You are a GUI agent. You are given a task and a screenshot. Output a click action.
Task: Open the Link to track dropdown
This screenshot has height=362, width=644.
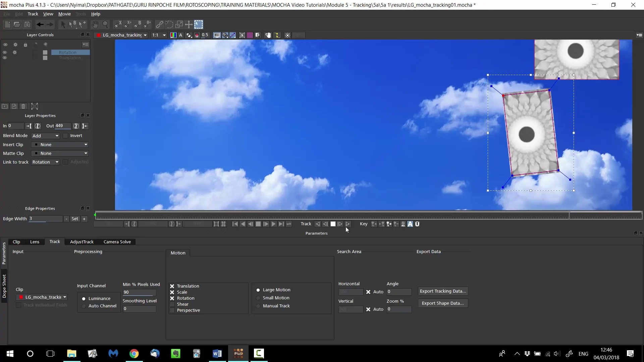(46, 162)
